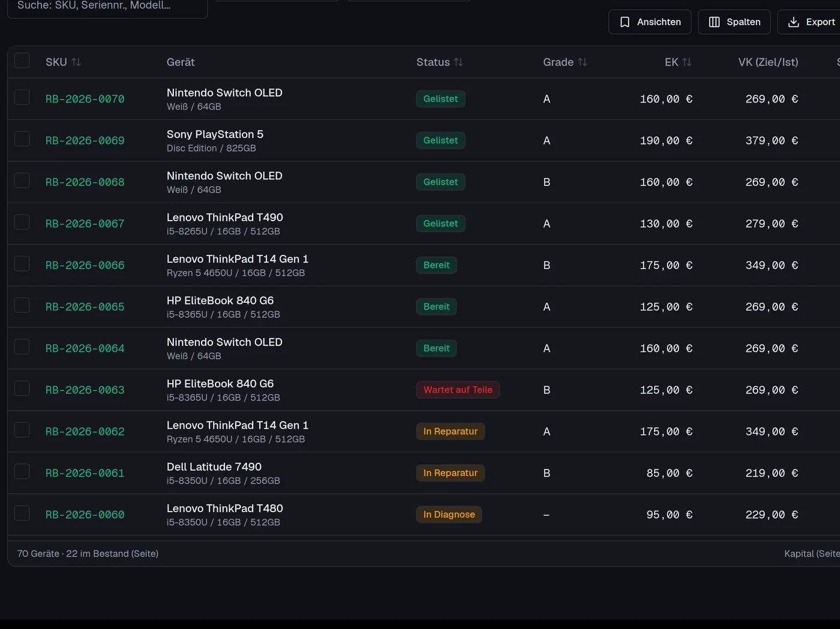
Task: Click the Gelistet badge on RB-2026-0068
Action: click(440, 182)
